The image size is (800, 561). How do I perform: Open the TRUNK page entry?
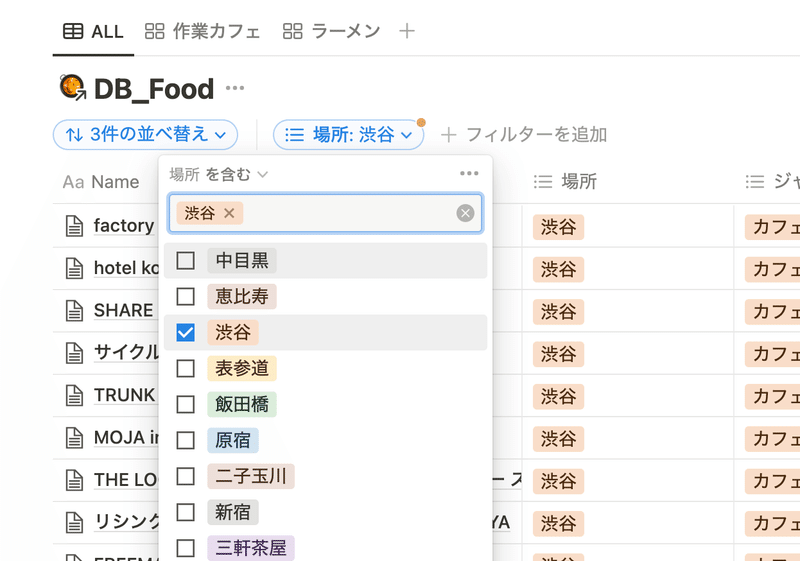pos(123,395)
